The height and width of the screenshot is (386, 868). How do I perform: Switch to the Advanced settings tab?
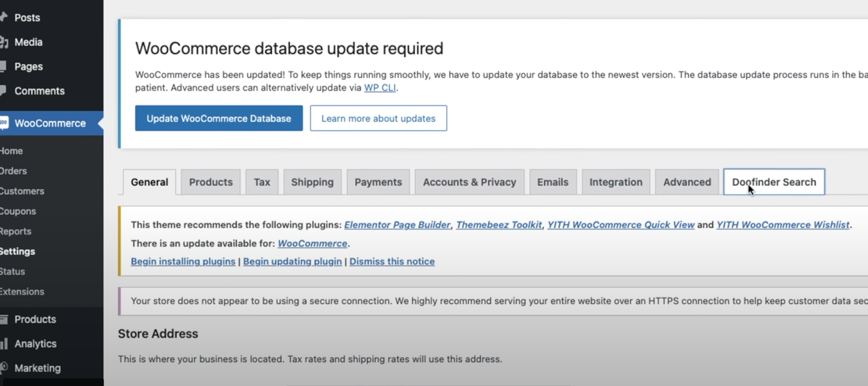coord(687,182)
